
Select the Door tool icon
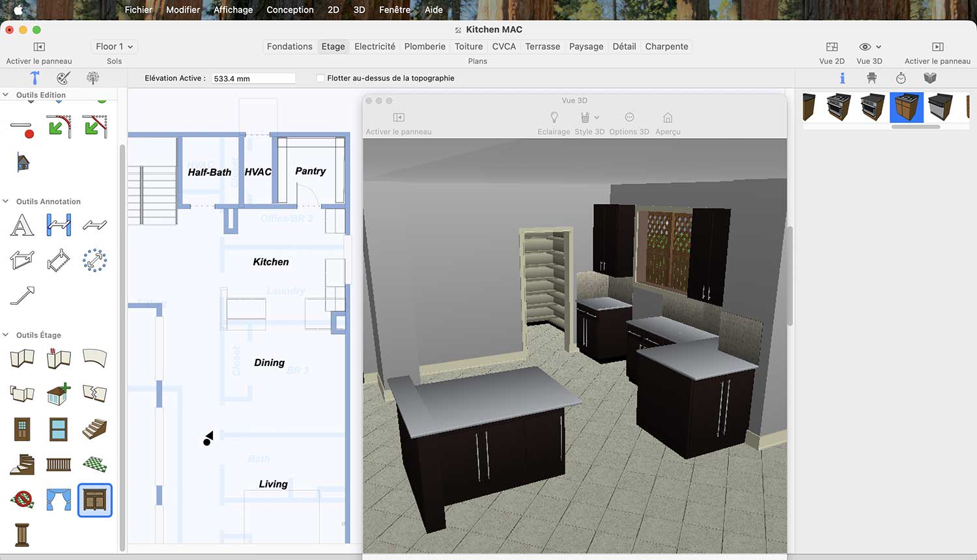point(22,428)
